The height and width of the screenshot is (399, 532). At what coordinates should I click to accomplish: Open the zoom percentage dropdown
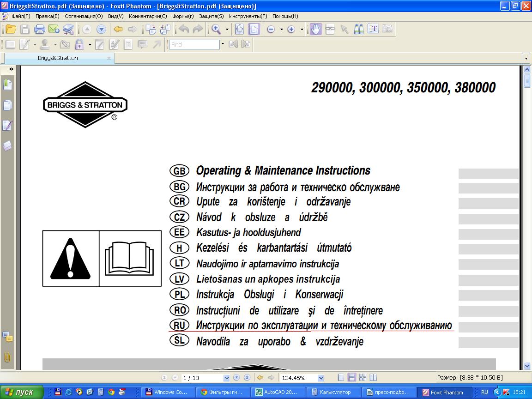tap(320, 378)
